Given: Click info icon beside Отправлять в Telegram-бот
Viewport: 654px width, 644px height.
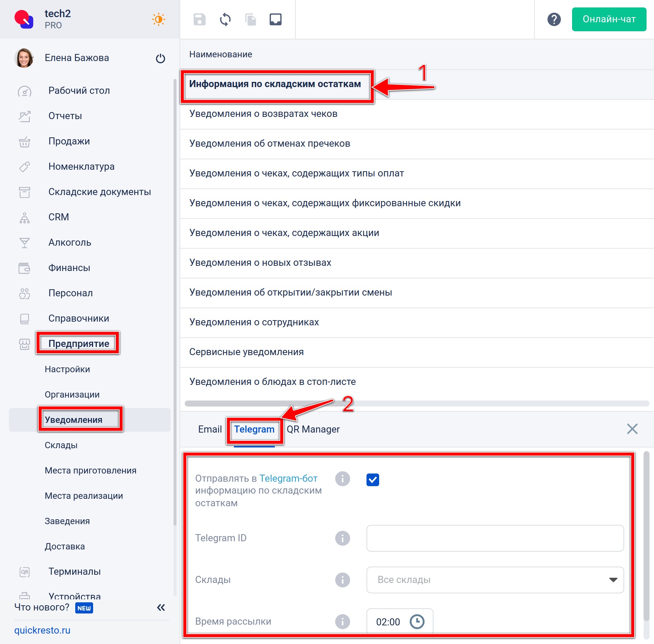Looking at the screenshot, I should click(343, 479).
